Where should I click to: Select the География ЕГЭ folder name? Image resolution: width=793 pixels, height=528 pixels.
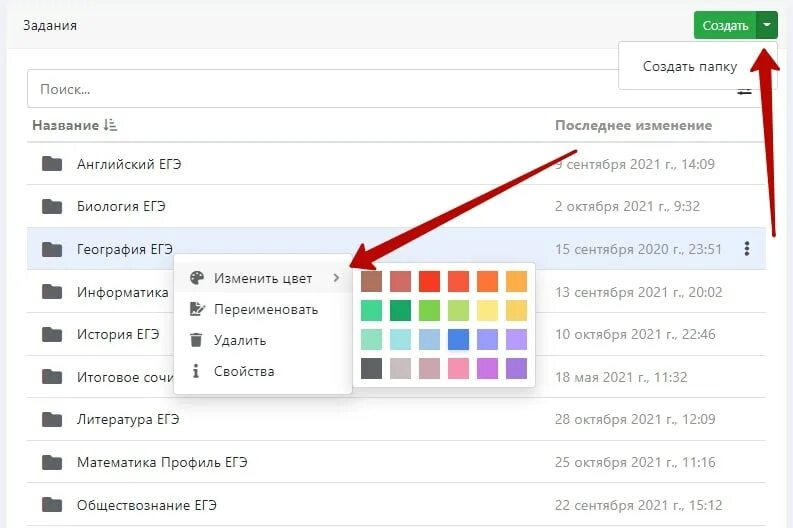coord(124,249)
